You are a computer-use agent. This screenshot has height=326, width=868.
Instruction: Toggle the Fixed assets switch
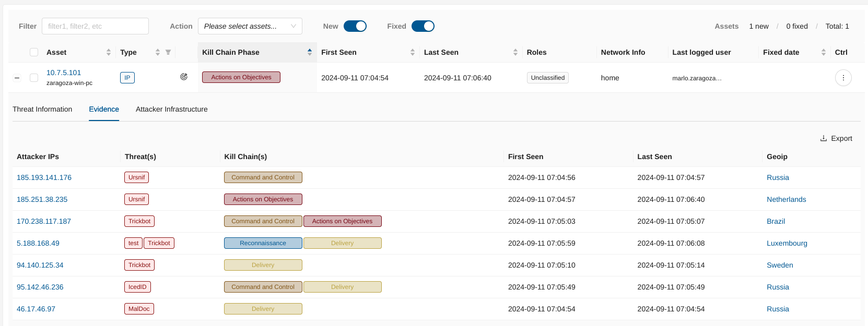[x=423, y=26]
